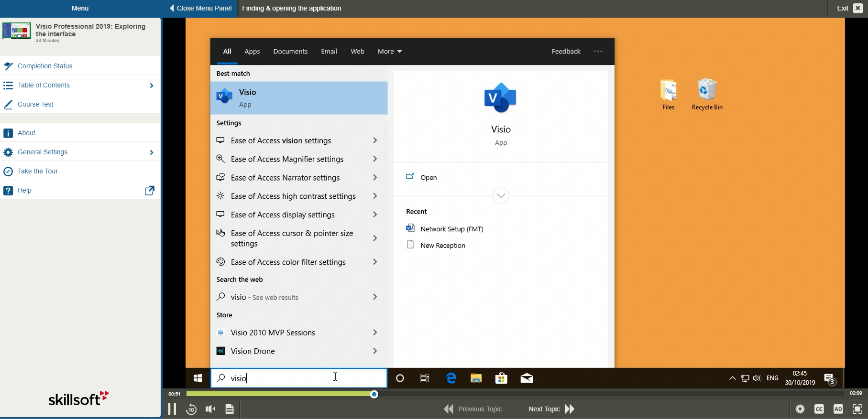The height and width of the screenshot is (419, 868).
Task: Open the More dropdown in search
Action: coord(390,52)
